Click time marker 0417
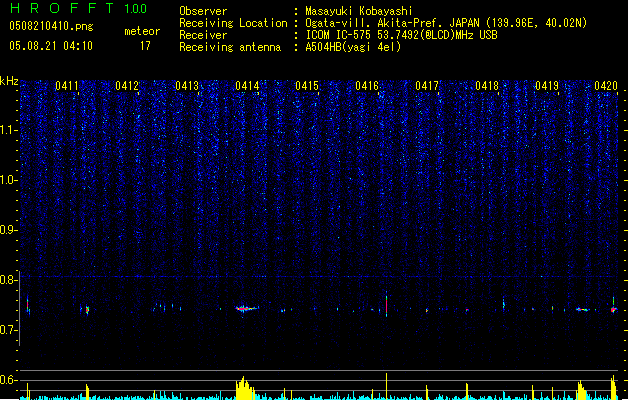 pos(427,86)
